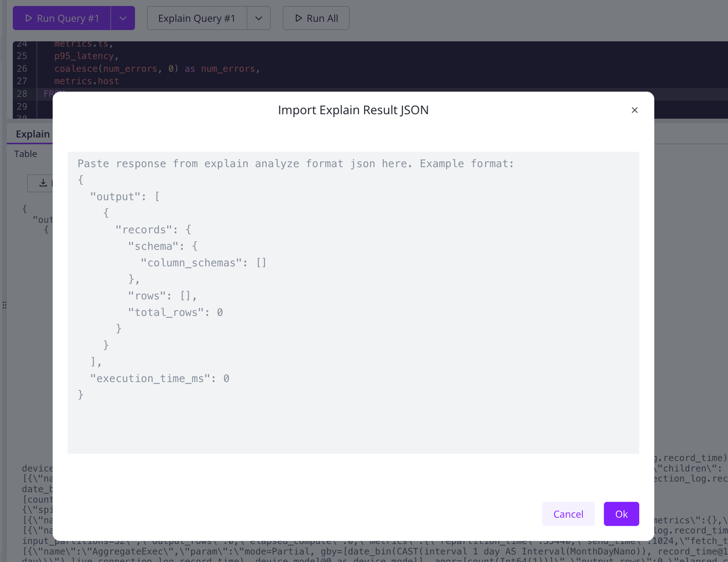Image resolution: width=728 pixels, height=562 pixels.
Task: Switch to the Explain tab
Action: [x=32, y=134]
